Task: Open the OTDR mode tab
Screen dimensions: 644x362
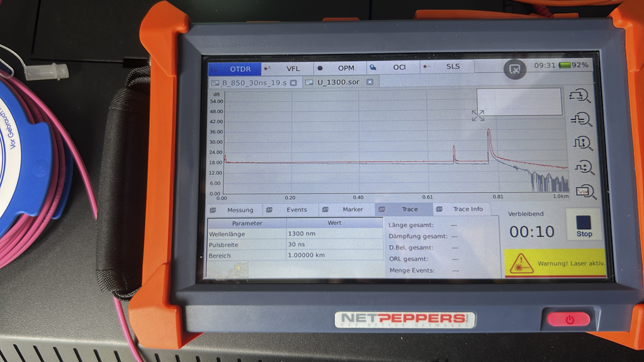Action: tap(235, 69)
